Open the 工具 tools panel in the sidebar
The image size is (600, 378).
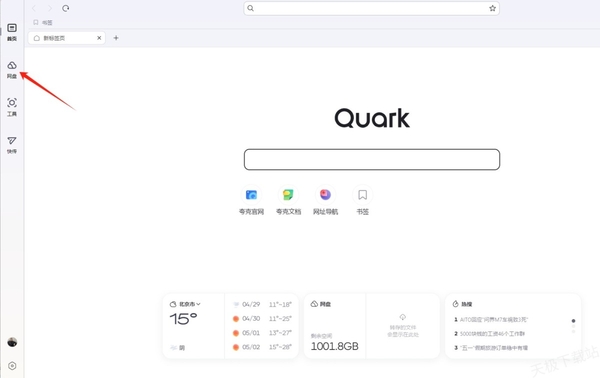coord(12,107)
